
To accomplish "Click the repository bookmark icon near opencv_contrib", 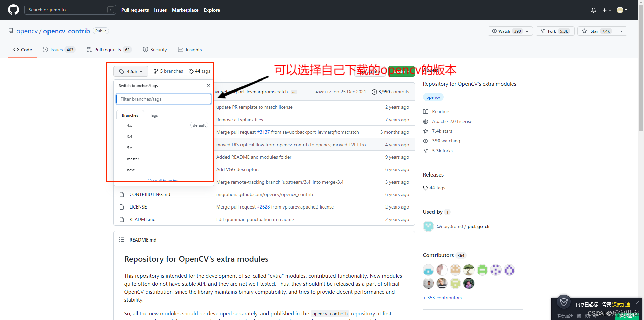I will (11, 30).
